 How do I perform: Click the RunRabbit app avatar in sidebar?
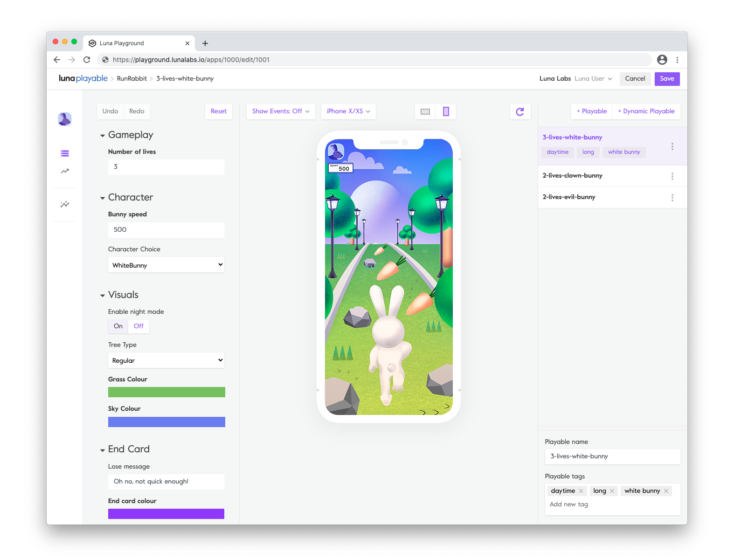tap(65, 119)
